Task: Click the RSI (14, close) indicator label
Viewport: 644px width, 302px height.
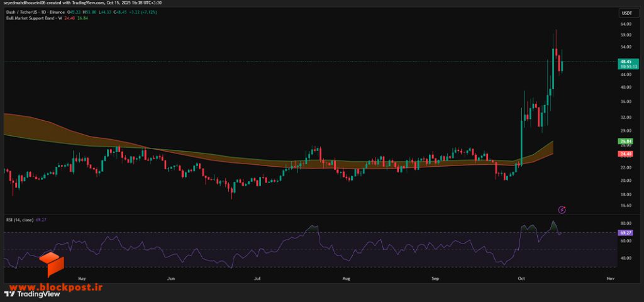Action: (x=18, y=220)
